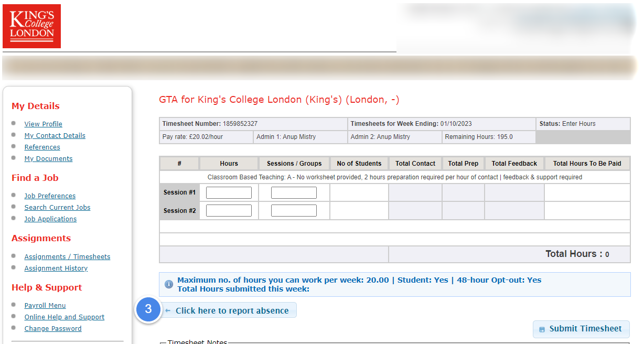Click the Help & Support heading
Viewport: 644px width, 344px height.
click(47, 287)
